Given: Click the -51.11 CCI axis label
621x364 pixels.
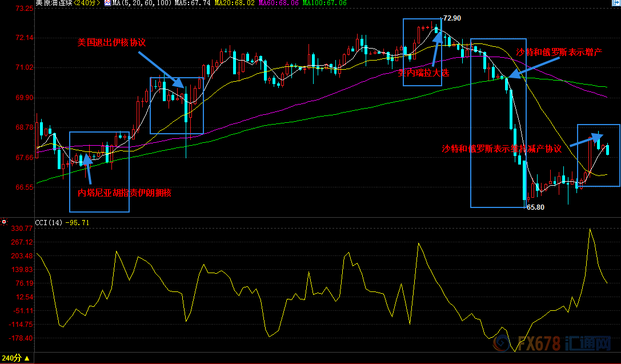Looking at the screenshot, I should coord(23,310).
